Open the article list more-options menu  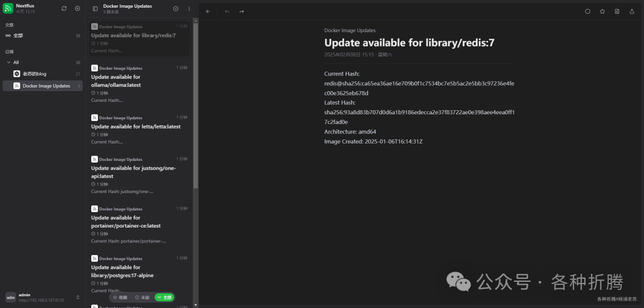(189, 8)
